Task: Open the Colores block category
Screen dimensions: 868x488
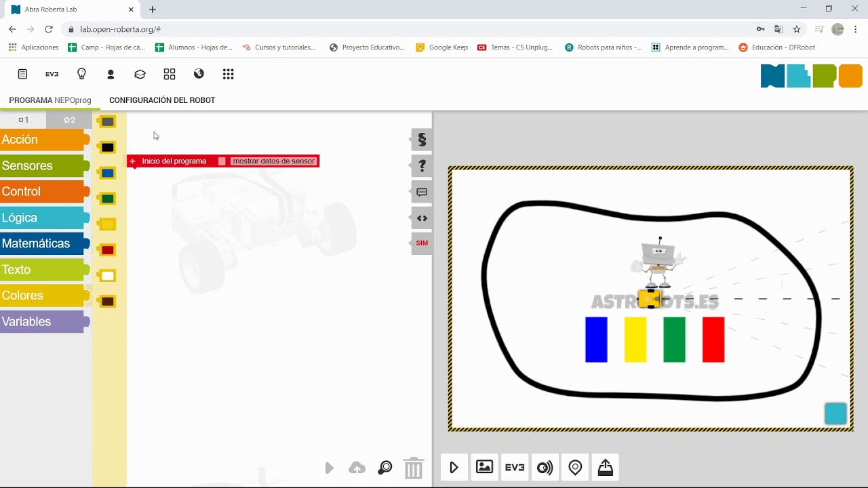Action: coord(45,296)
